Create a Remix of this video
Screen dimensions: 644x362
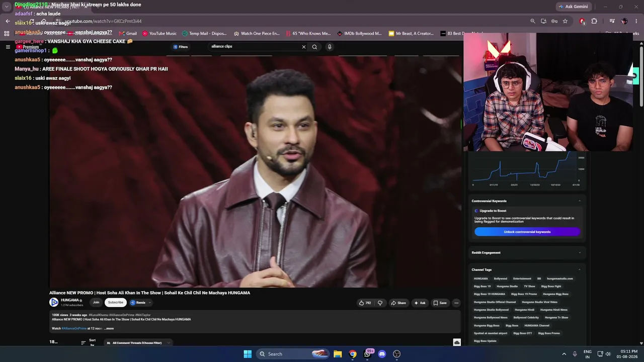point(138,302)
